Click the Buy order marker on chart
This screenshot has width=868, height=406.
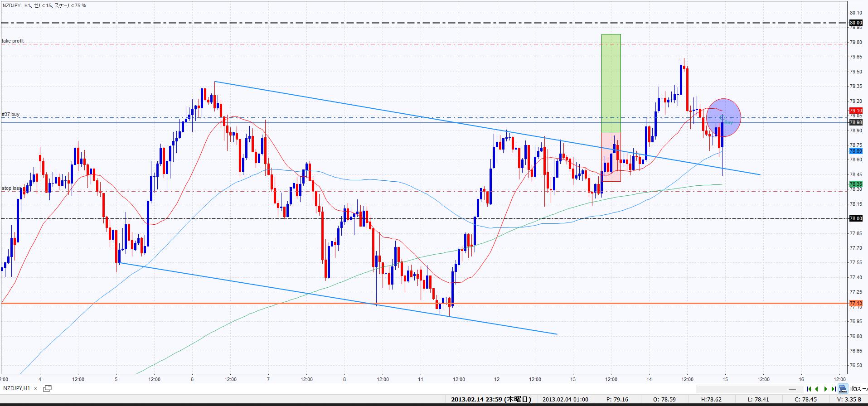tap(728, 123)
